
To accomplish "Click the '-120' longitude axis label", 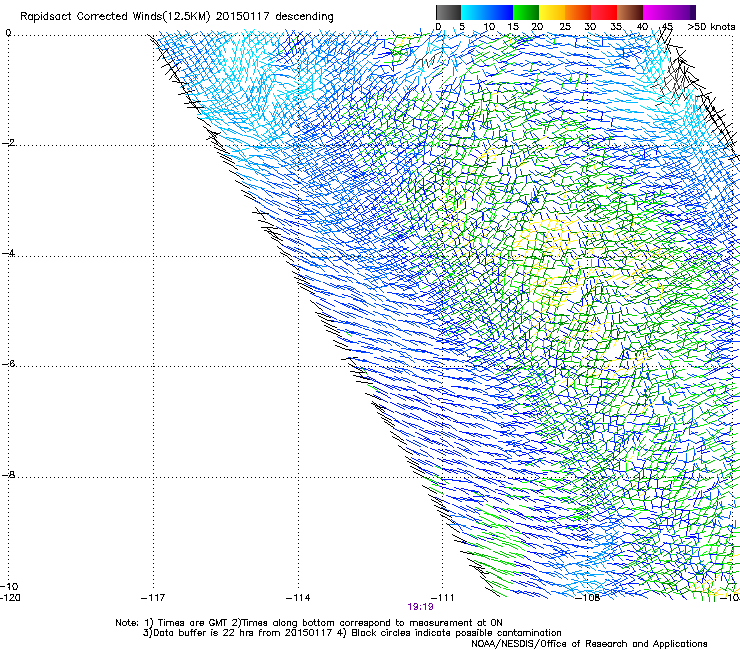I will (10, 598).
